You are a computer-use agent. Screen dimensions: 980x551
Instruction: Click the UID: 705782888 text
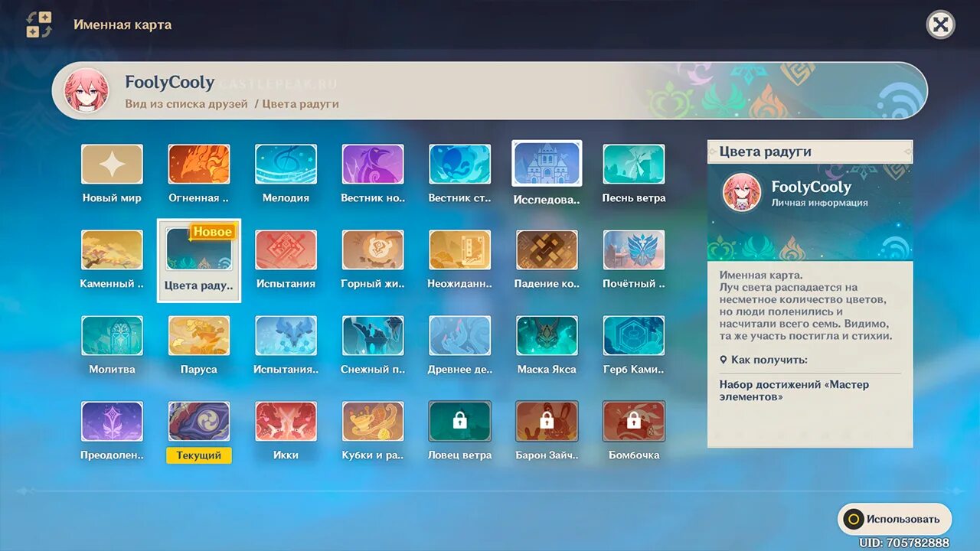(x=904, y=543)
